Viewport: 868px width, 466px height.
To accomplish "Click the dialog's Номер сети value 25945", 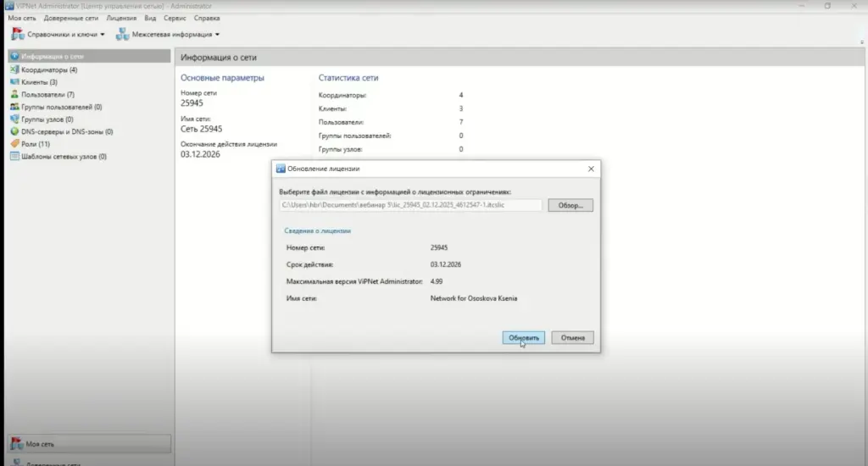I will (439, 248).
